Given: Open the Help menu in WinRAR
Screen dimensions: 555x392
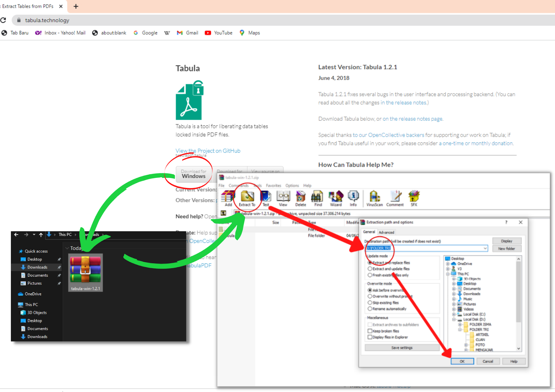Looking at the screenshot, I should [307, 185].
